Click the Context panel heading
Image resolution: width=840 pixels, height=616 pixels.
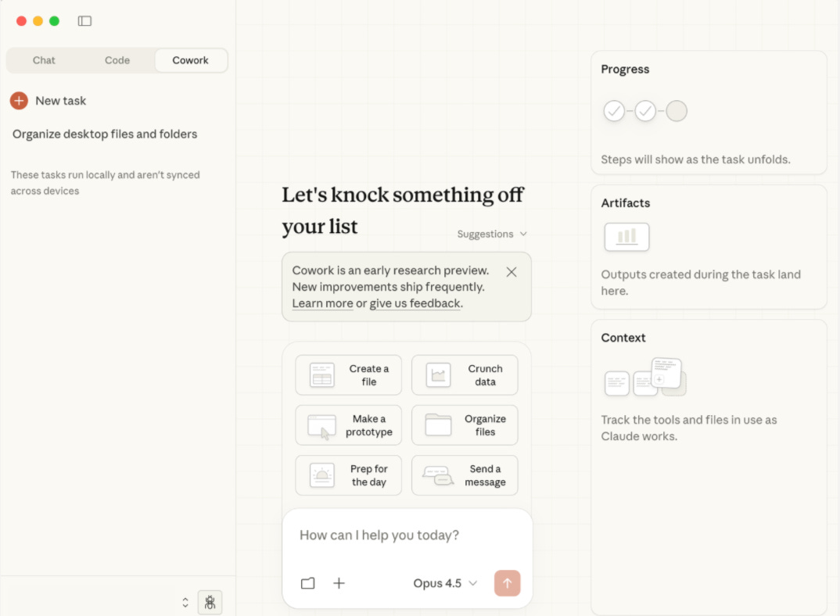(623, 338)
